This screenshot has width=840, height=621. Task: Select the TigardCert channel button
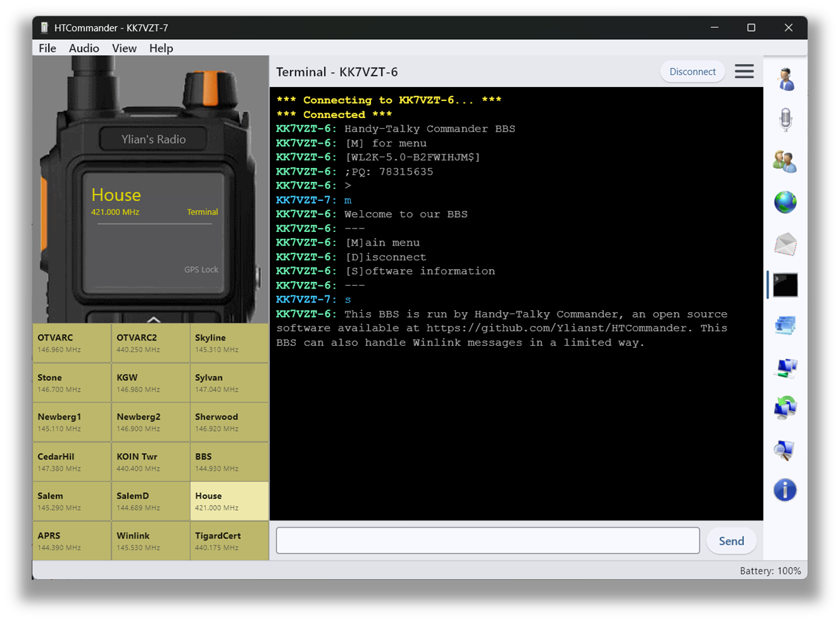click(229, 541)
